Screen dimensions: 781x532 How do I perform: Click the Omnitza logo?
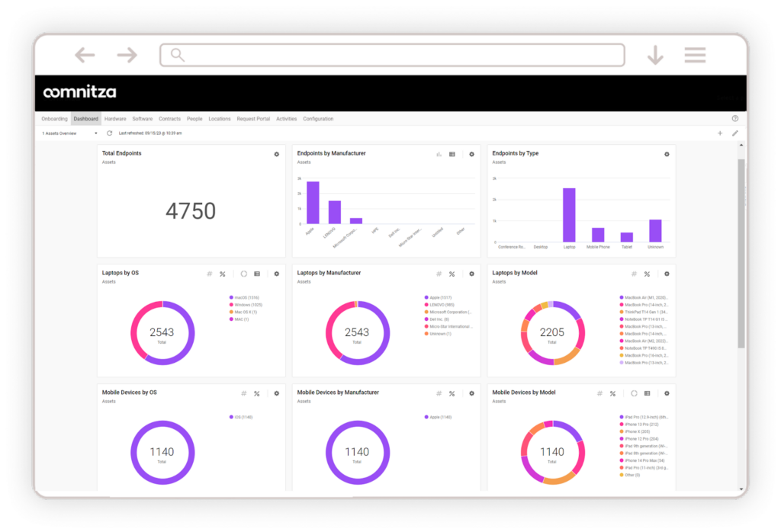80,93
